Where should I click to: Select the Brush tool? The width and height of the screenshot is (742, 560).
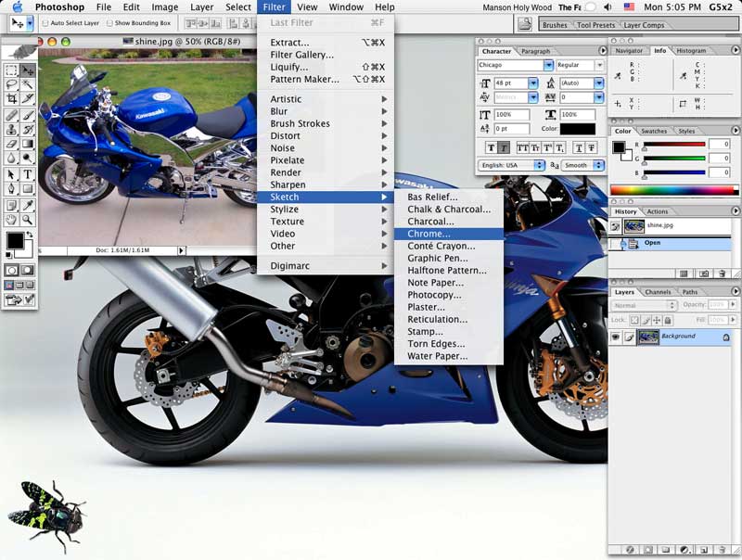28,115
